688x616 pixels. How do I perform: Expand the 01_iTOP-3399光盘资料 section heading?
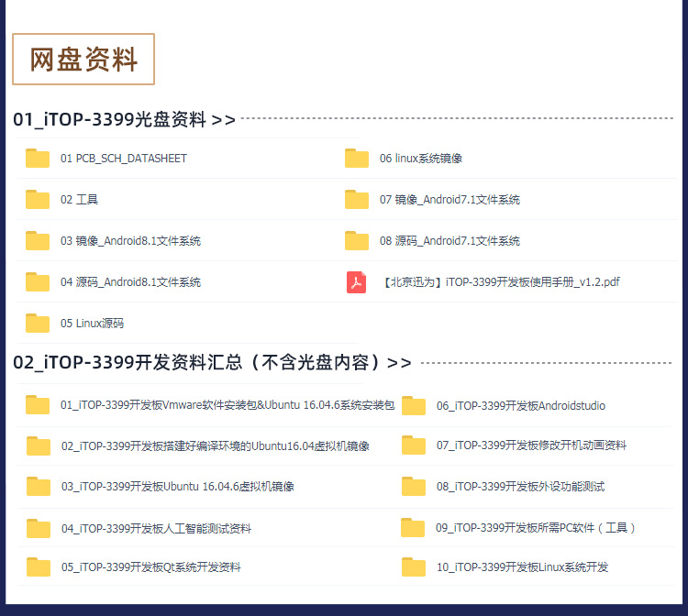click(124, 119)
